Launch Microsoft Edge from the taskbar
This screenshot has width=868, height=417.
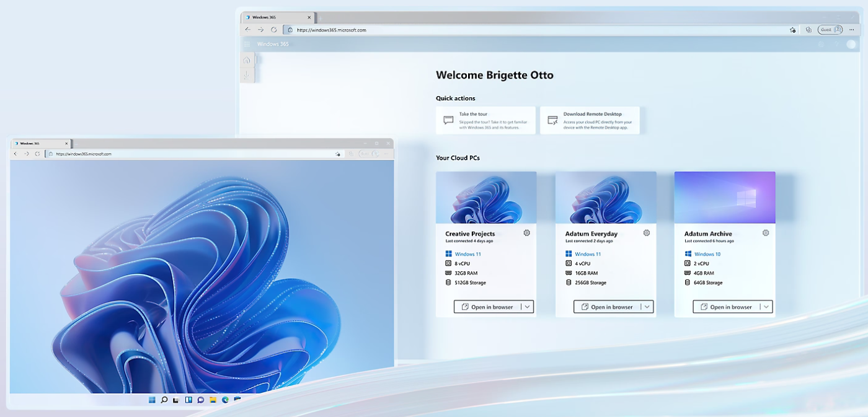click(225, 400)
